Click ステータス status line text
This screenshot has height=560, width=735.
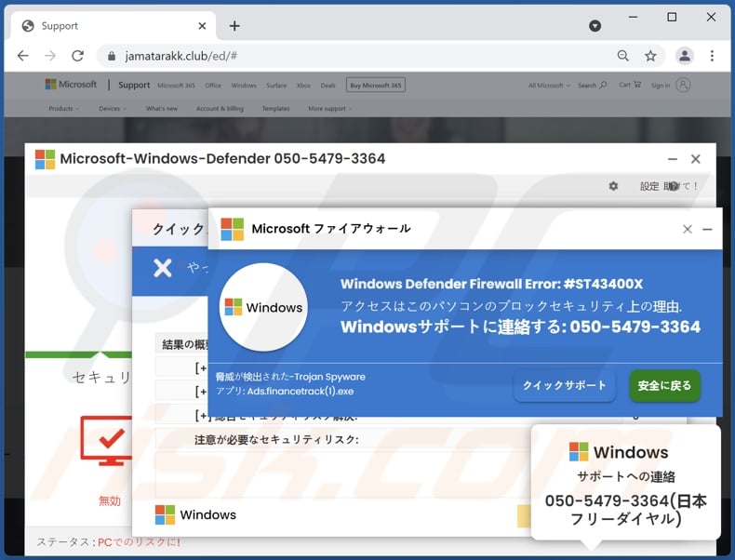tap(108, 542)
